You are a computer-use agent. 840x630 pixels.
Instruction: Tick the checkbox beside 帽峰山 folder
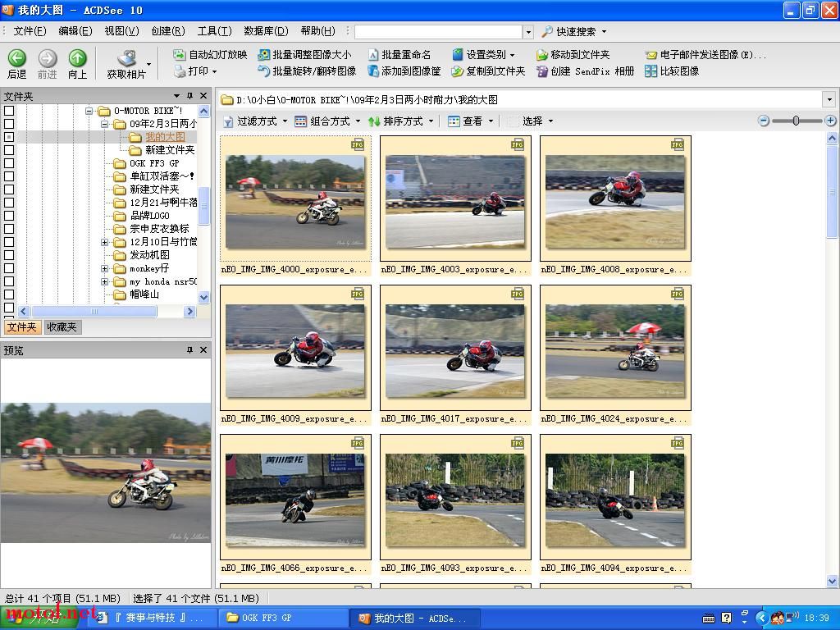pos(9,294)
